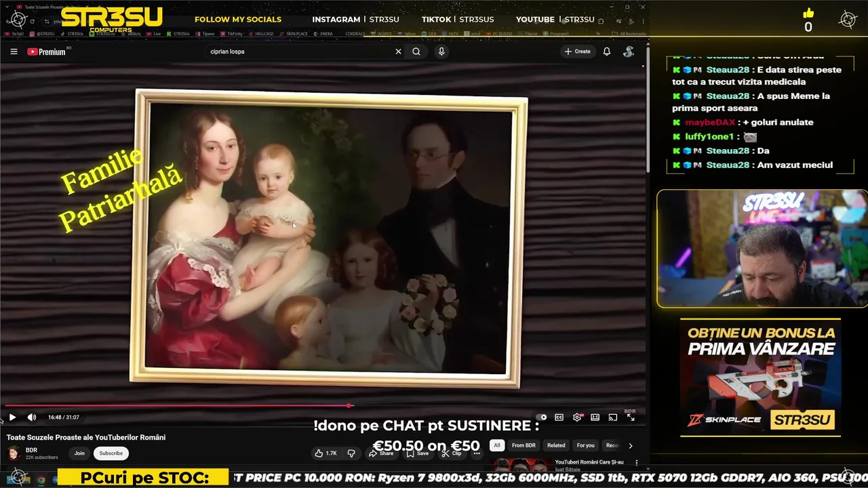Open the Chrome taskbar icon
868x488 pixels.
click(41, 480)
